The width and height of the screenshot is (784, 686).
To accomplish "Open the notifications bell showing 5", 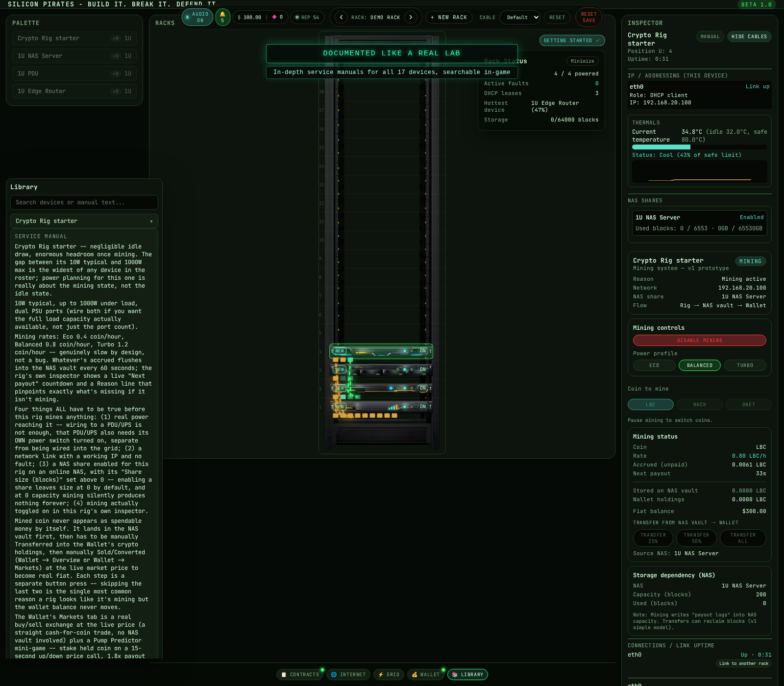I will click(x=222, y=17).
